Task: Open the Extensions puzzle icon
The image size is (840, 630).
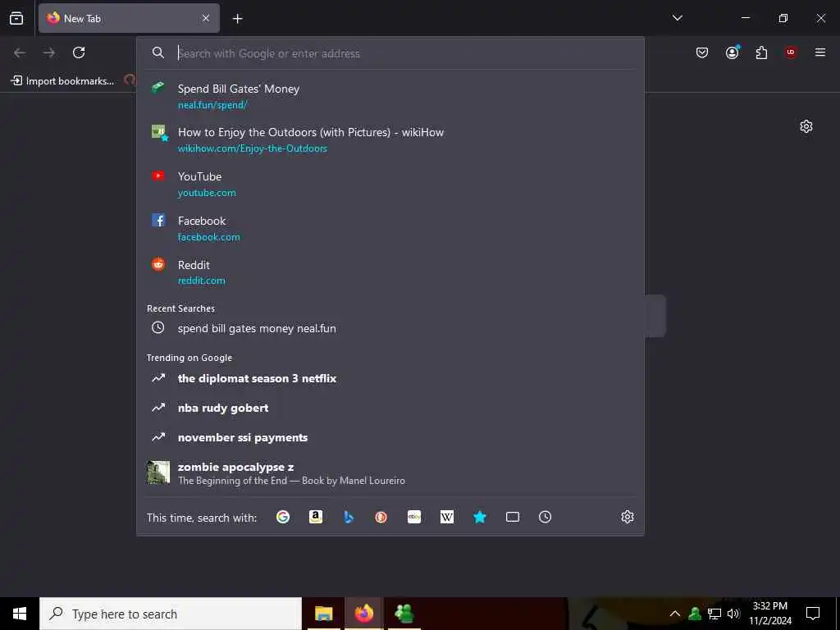Action: coord(761,52)
